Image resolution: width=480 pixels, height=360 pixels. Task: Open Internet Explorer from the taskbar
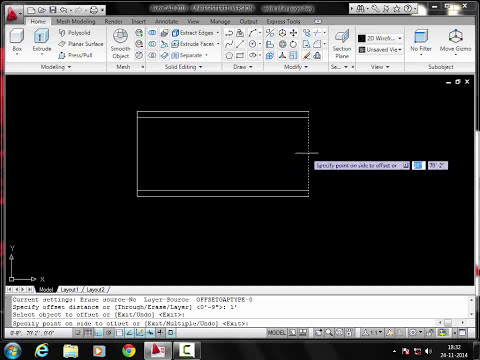pyautogui.click(x=42, y=351)
